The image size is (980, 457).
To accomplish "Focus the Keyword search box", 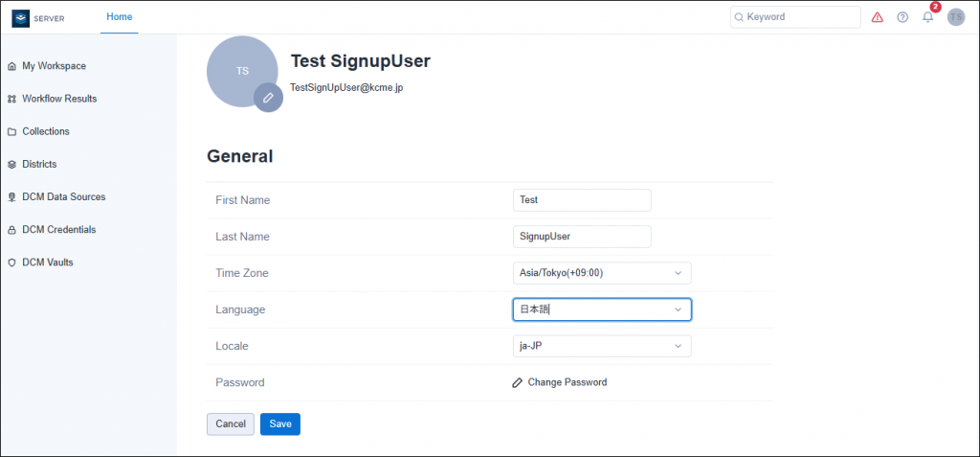I will (x=795, y=17).
